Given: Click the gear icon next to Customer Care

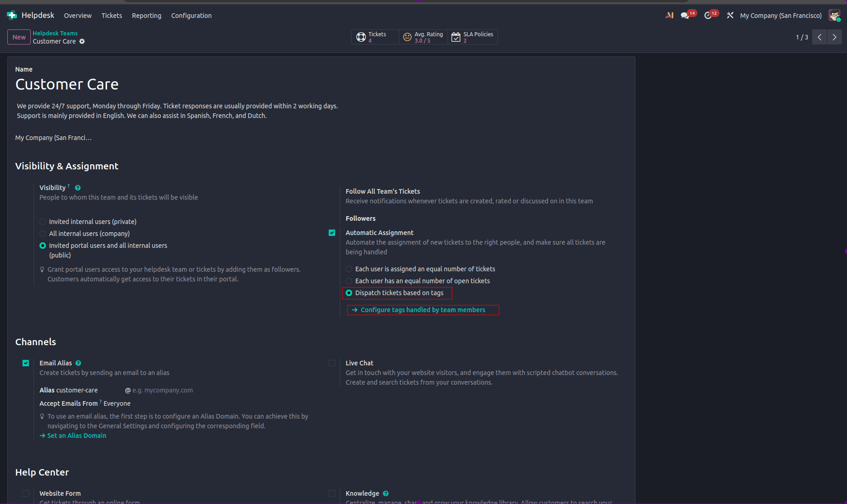Looking at the screenshot, I should point(82,41).
